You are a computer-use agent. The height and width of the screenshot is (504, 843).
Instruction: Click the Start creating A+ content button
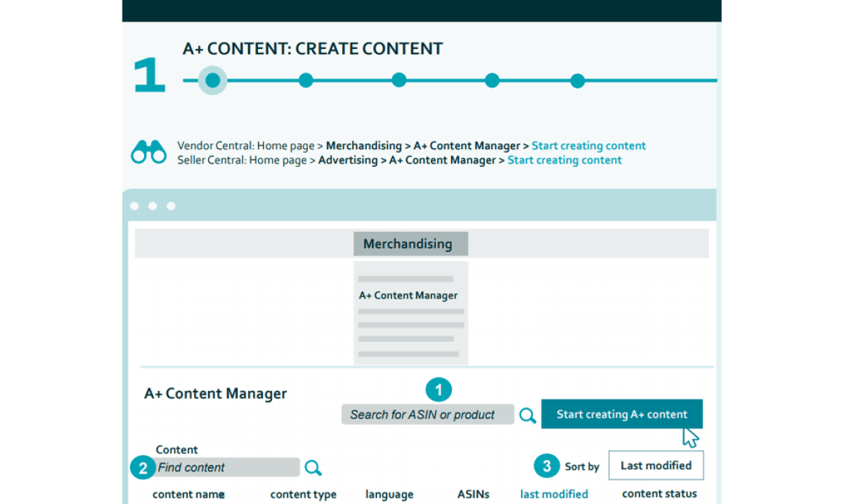(622, 414)
